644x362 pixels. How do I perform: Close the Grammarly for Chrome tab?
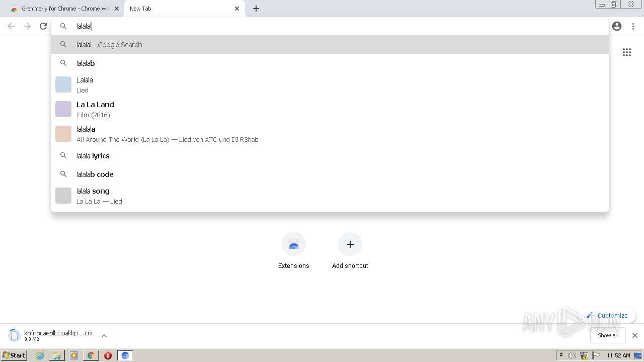117,9
